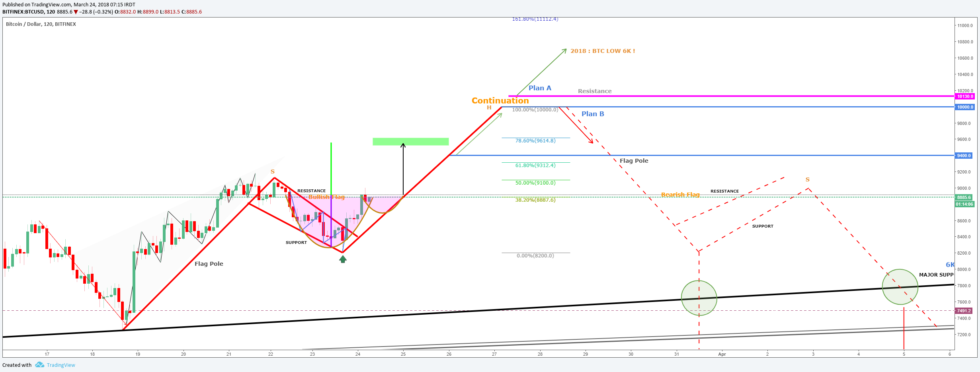
Task: Click the 0.00%(8200.0) Fibonacci label
Action: coord(535,256)
